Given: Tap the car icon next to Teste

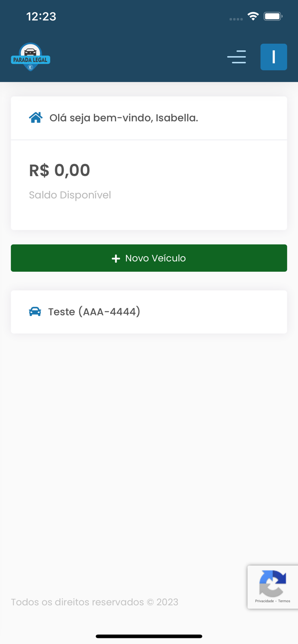Looking at the screenshot, I should coord(36,312).
